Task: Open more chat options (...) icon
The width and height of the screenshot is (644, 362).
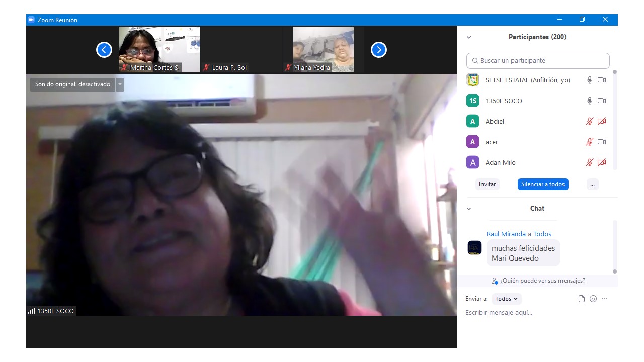Action: click(605, 299)
